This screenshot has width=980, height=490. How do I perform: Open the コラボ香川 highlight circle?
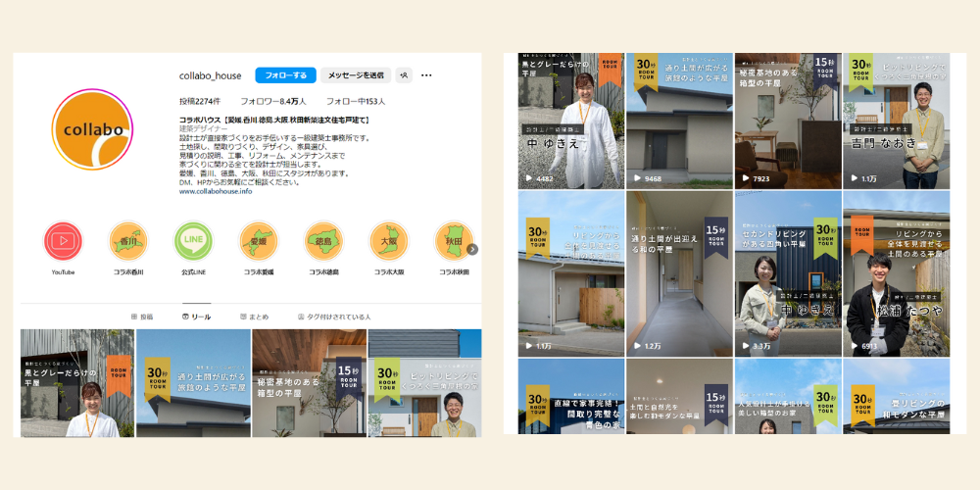pos(128,241)
